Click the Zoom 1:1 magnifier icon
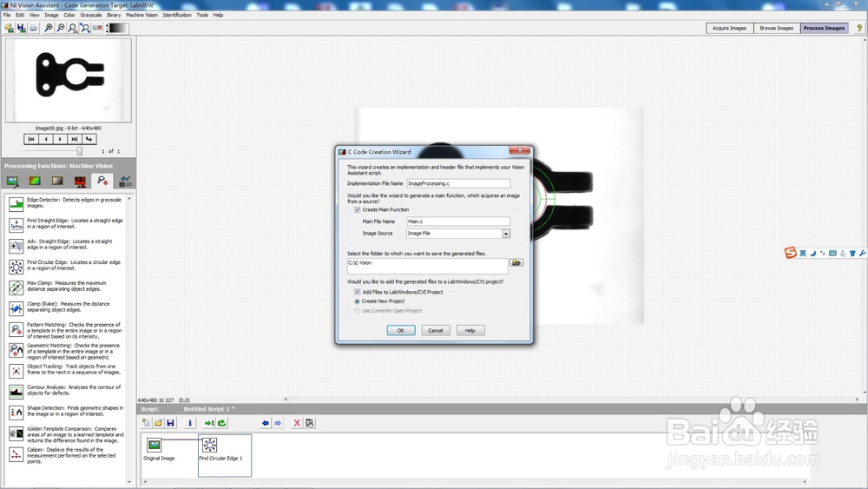Screen dimensions: 868x489 point(73,28)
